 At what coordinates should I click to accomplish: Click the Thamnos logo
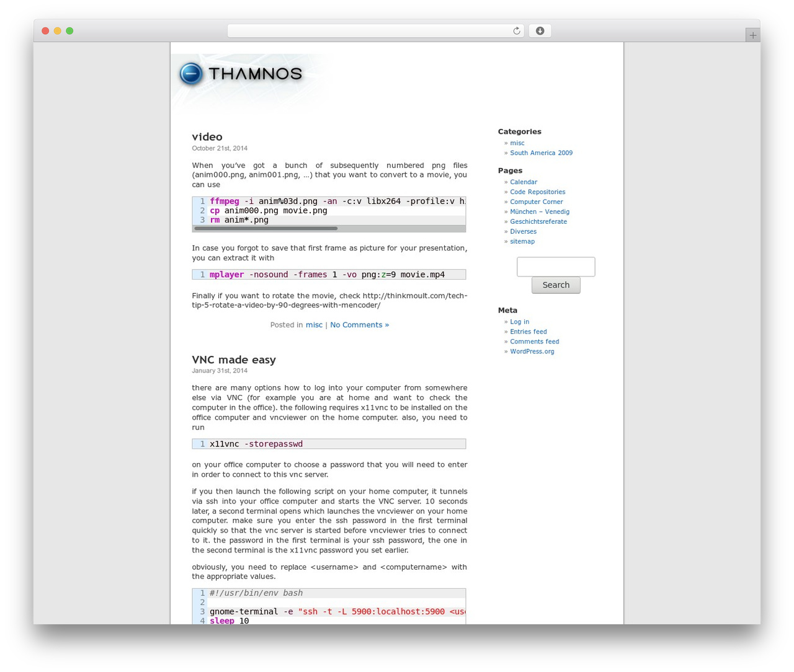[x=241, y=74]
